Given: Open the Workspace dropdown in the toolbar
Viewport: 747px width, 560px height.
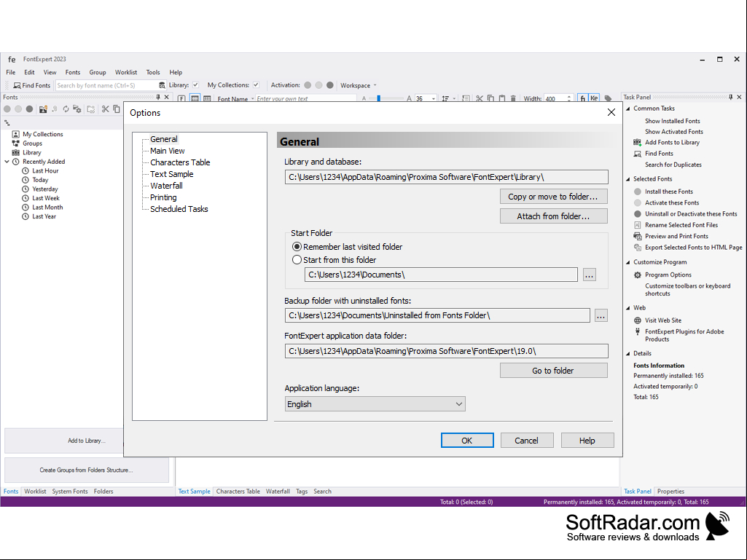Looking at the screenshot, I should tap(359, 85).
